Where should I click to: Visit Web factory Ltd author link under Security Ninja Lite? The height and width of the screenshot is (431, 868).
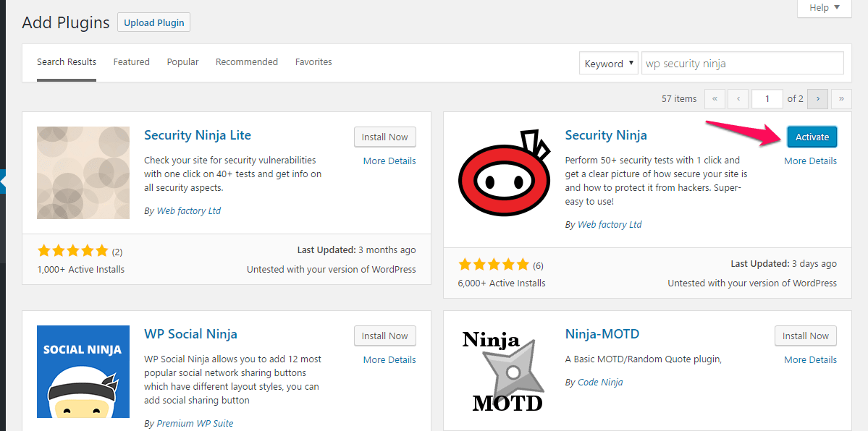tap(189, 210)
